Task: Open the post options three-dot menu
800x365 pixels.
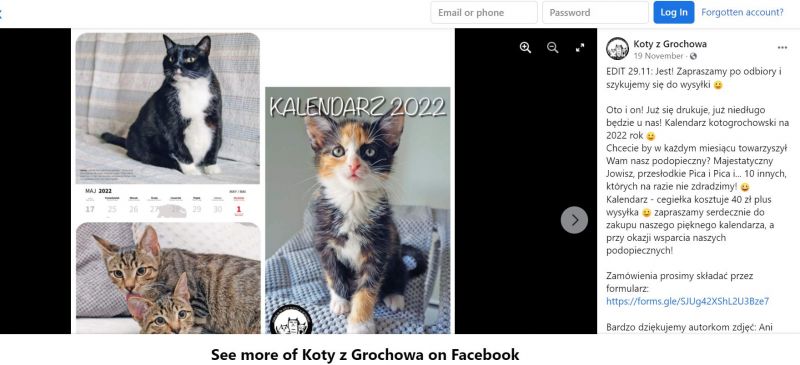Action: (x=782, y=47)
